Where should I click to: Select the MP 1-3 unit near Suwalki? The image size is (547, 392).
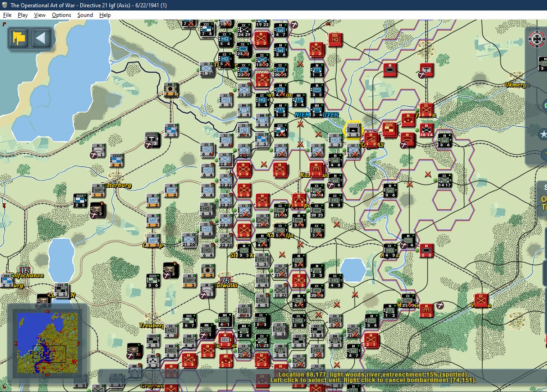[189, 281]
